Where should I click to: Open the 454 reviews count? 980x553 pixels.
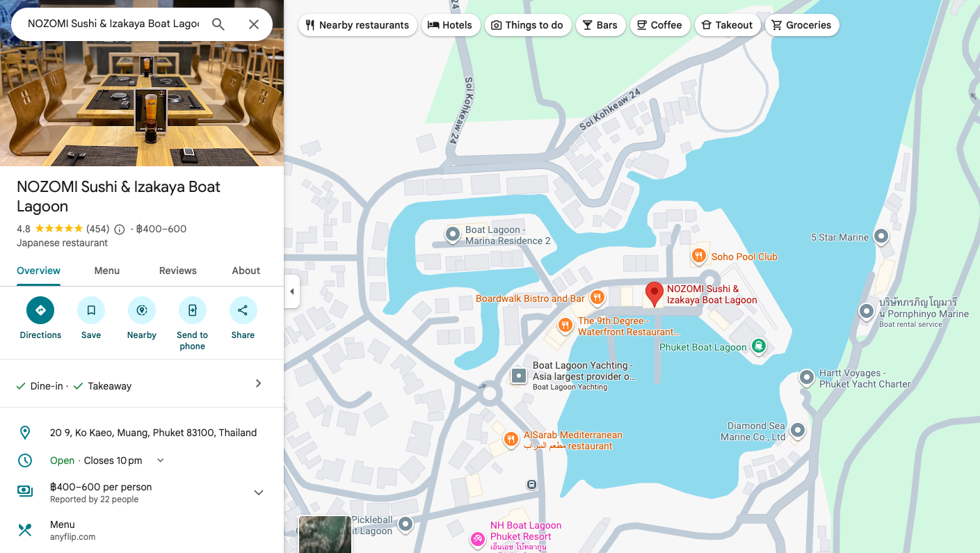(97, 229)
